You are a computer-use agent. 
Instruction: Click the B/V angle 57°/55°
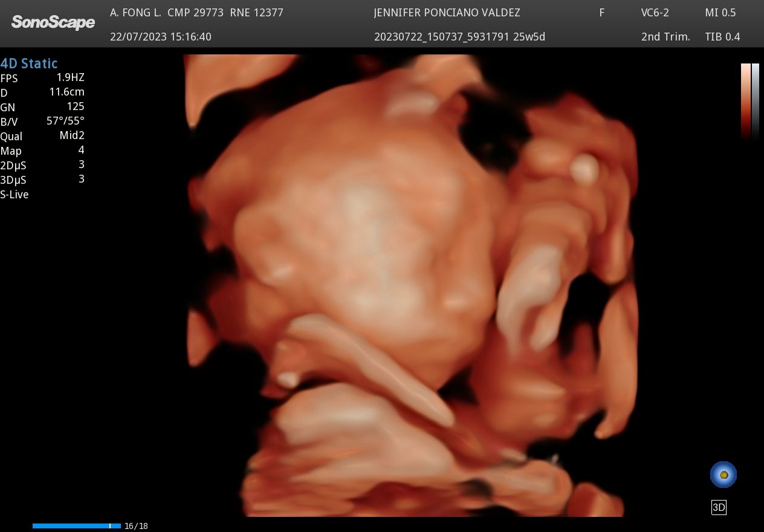coord(65,121)
